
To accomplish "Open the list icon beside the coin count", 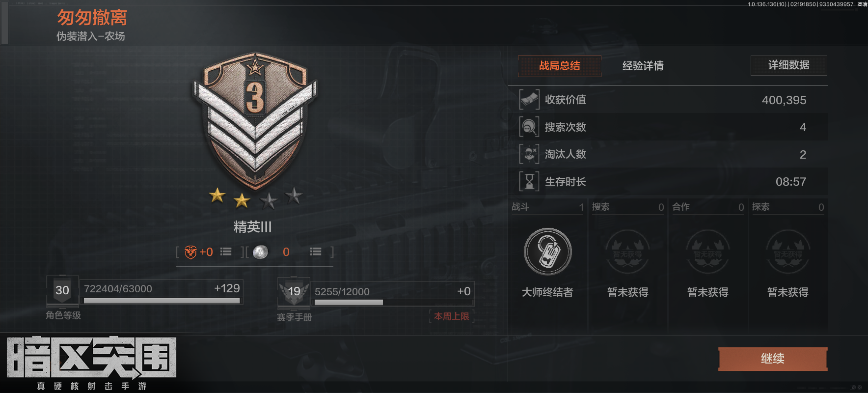I will click(316, 252).
